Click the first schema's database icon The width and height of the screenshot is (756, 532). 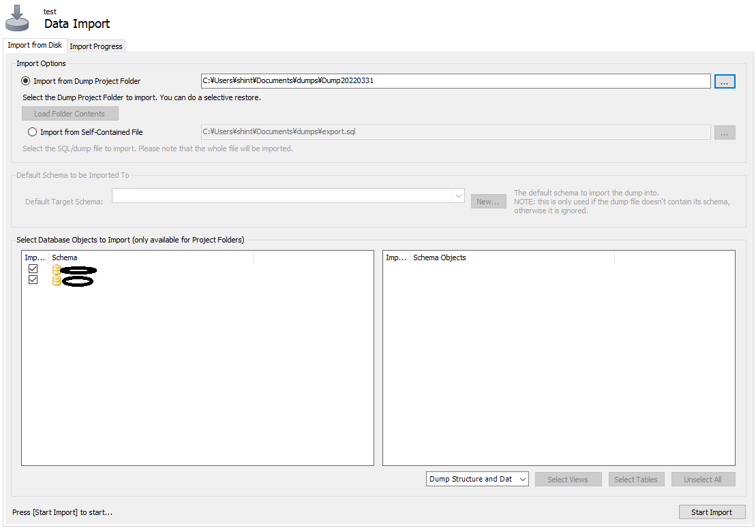point(57,269)
